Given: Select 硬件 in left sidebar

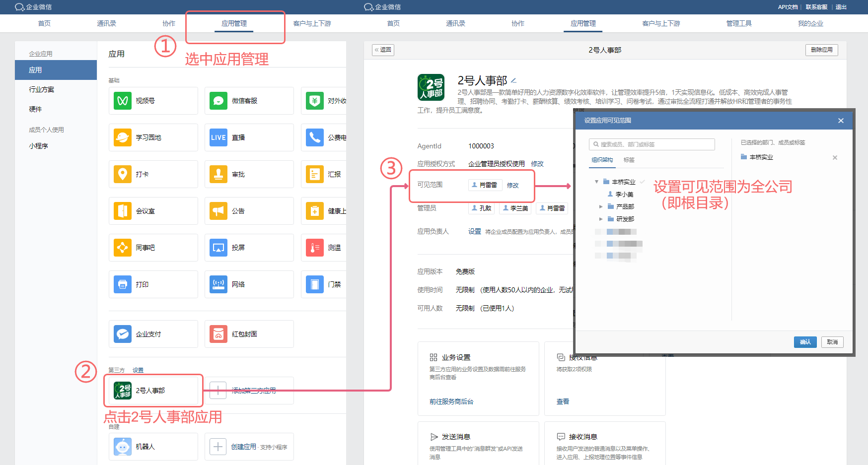Looking at the screenshot, I should 35,109.
